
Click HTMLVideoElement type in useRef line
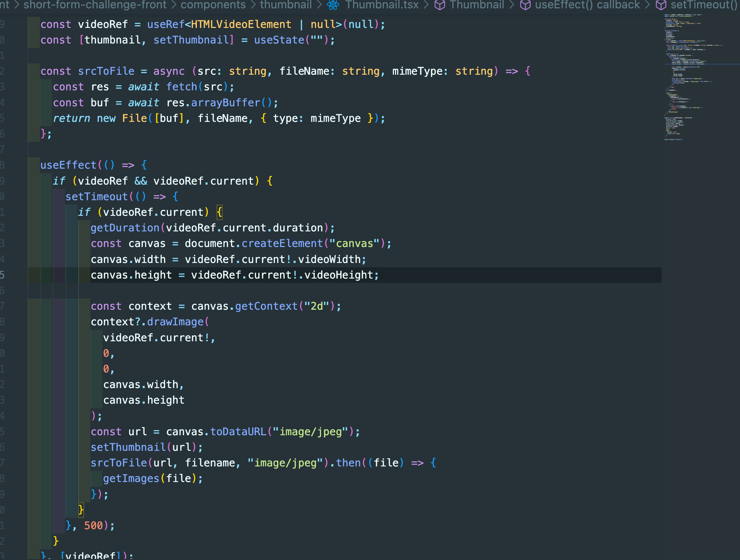click(x=241, y=24)
